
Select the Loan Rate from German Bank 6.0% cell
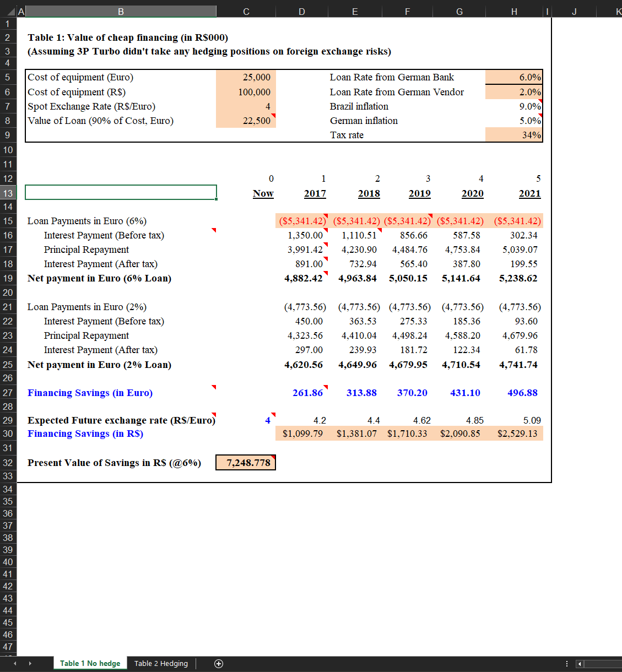[x=513, y=77]
